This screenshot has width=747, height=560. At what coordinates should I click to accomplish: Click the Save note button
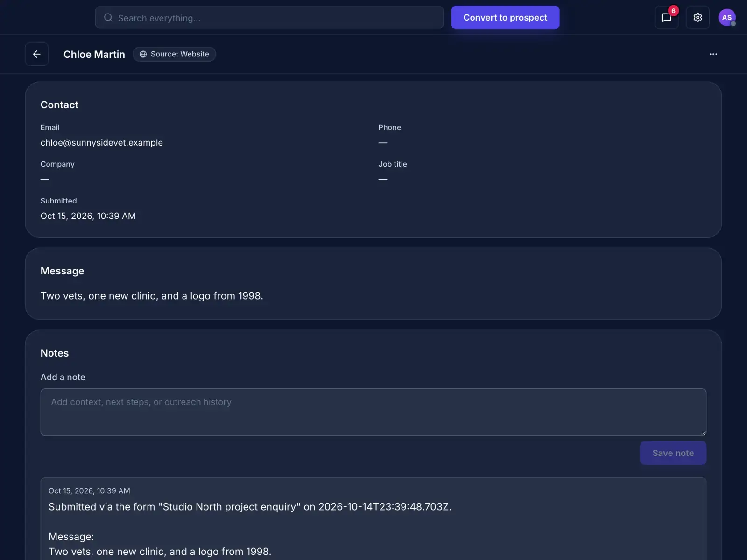click(673, 453)
